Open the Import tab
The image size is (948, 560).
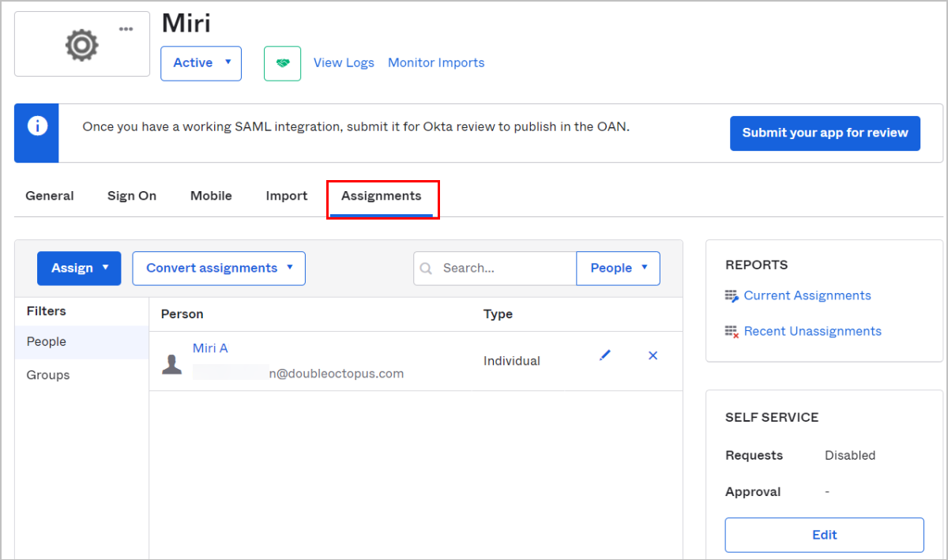click(x=287, y=196)
